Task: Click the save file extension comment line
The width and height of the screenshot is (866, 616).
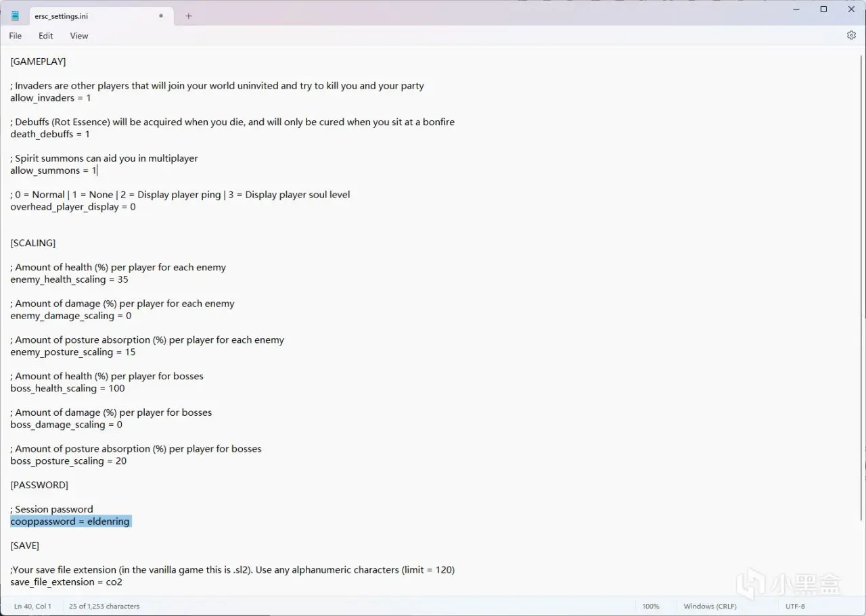Action: (232, 570)
